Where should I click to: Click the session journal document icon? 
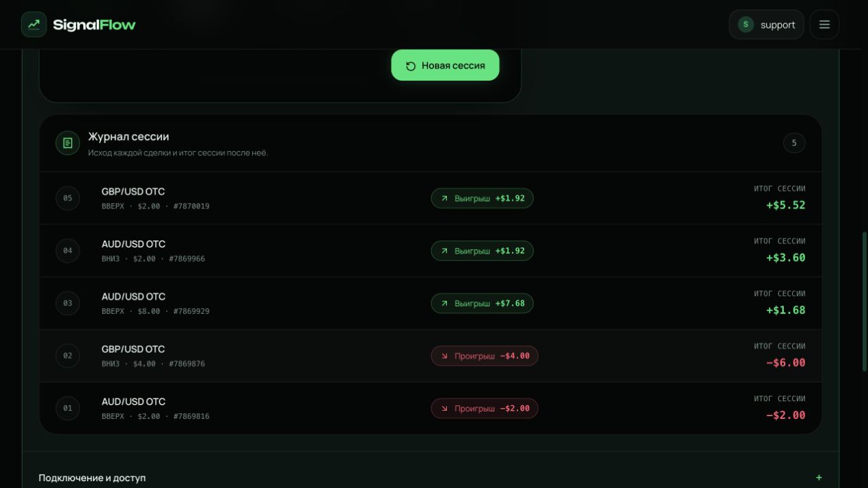68,143
